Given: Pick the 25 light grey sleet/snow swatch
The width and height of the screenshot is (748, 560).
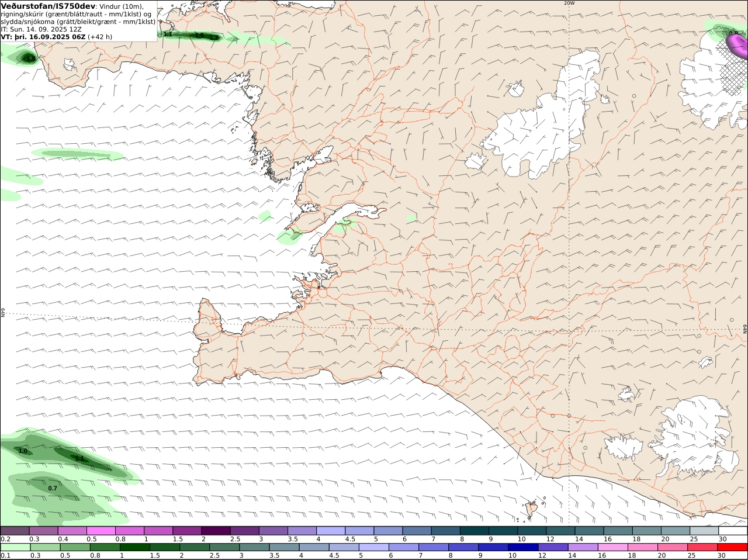Looking at the screenshot, I should click(x=705, y=531).
